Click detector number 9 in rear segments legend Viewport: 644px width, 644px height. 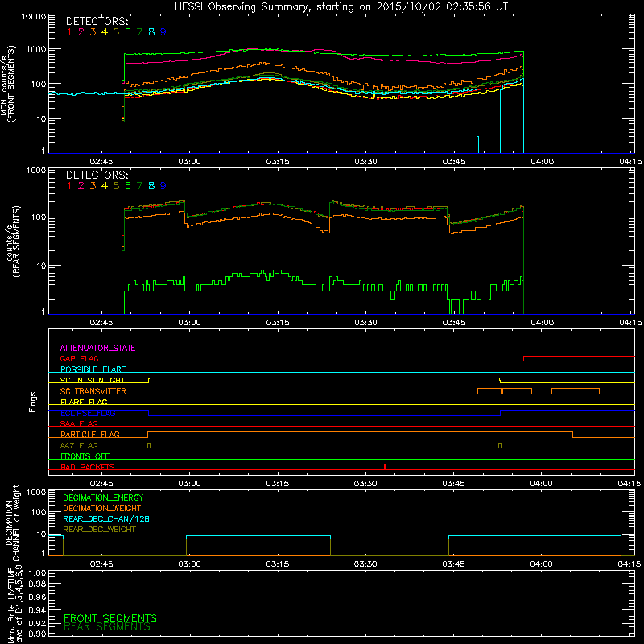click(163, 186)
